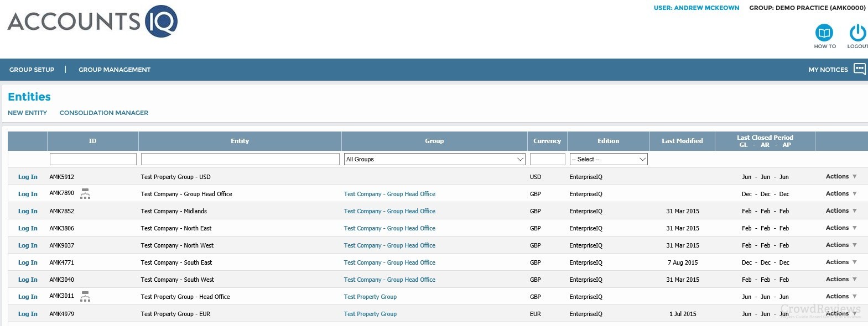This screenshot has width=868, height=326.
Task: Open the How To guide icon
Action: click(x=824, y=32)
